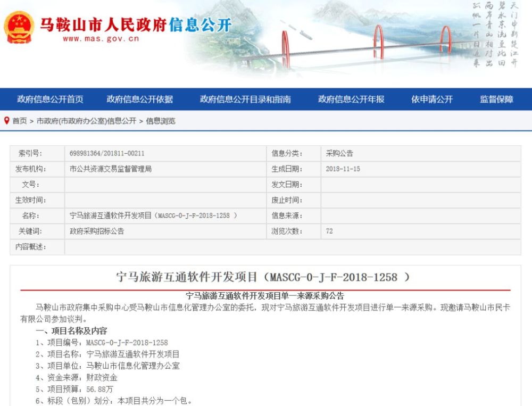
Task: Open 市政府(市政府办公室)信息公开 breadcrumb link
Action: pos(86,121)
